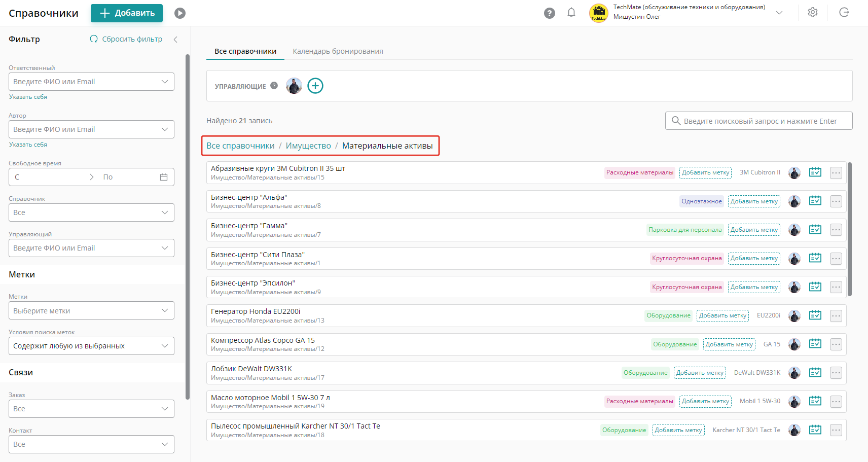Click Указать себя under Ответственный
868x462 pixels.
click(x=28, y=97)
